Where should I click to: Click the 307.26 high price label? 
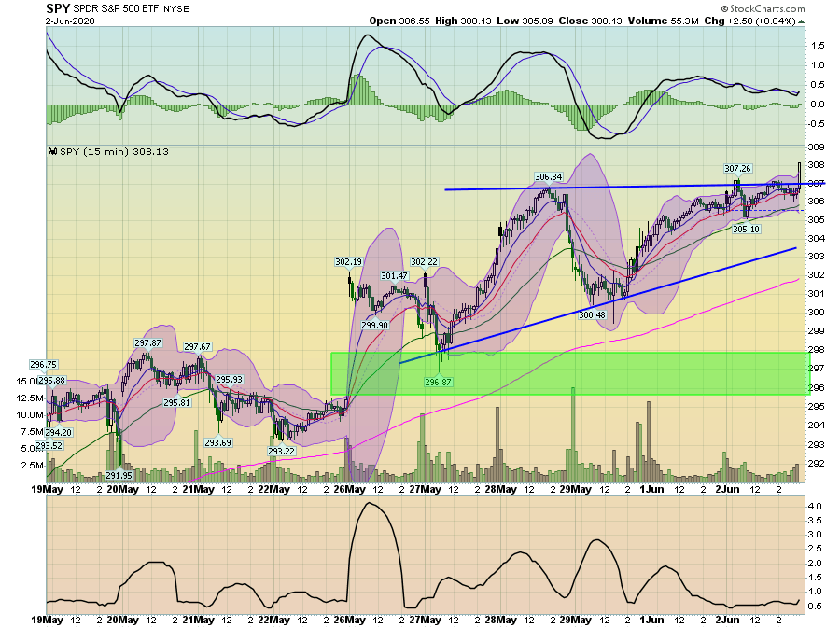[737, 169]
